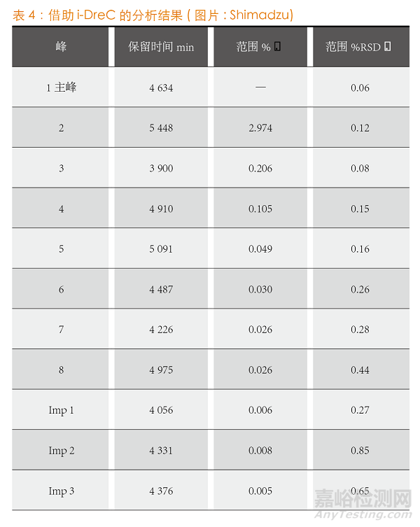420x527 pixels.
Task: Click retention time value 5 448
Action: click(x=161, y=128)
